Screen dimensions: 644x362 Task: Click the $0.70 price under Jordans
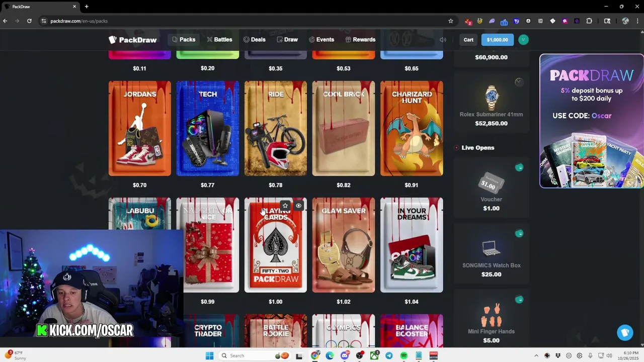click(x=139, y=185)
